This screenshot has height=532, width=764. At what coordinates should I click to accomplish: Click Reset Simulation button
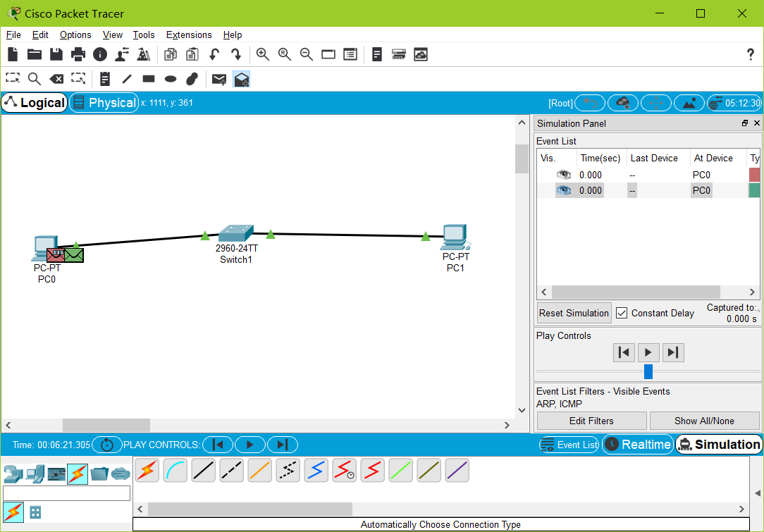tap(574, 313)
